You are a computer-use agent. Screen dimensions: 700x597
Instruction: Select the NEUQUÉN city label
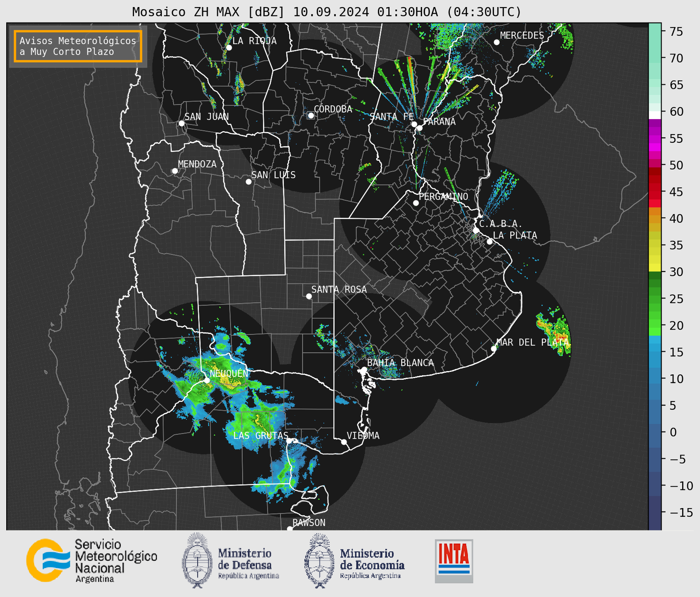[x=229, y=373]
